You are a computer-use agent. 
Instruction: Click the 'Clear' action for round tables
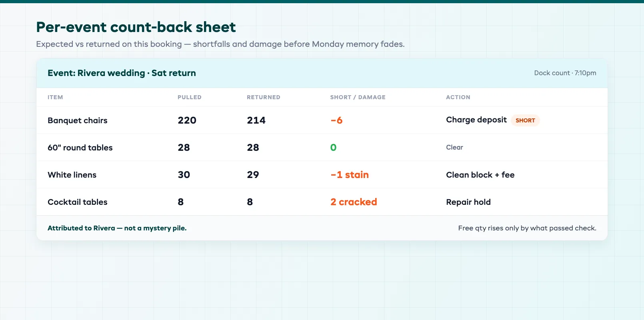click(x=454, y=147)
